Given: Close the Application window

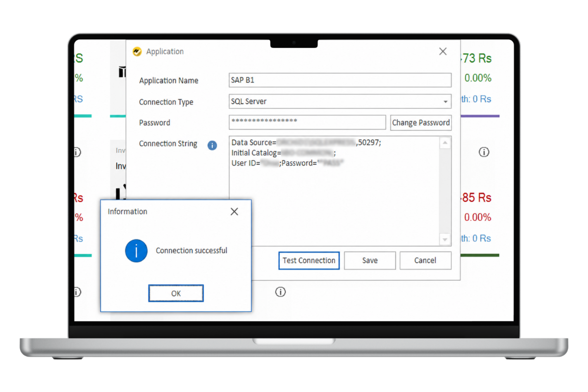Looking at the screenshot, I should click(x=443, y=51).
